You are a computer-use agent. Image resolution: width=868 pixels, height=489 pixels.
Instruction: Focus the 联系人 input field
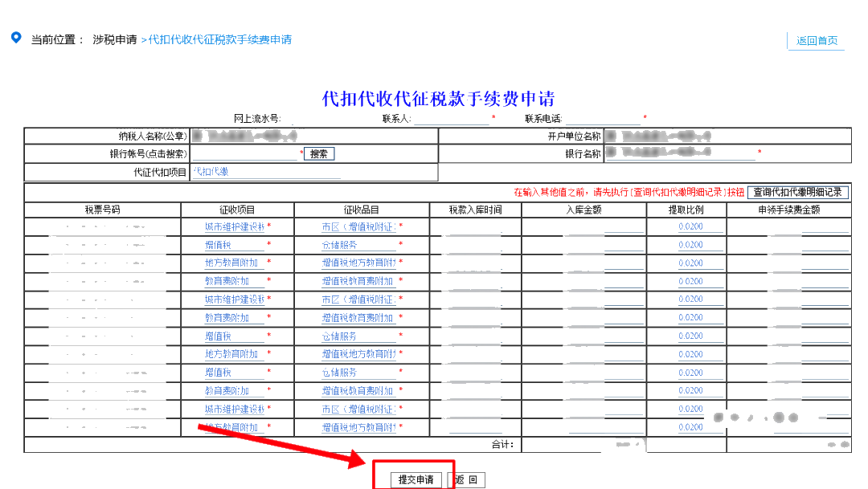(452, 119)
